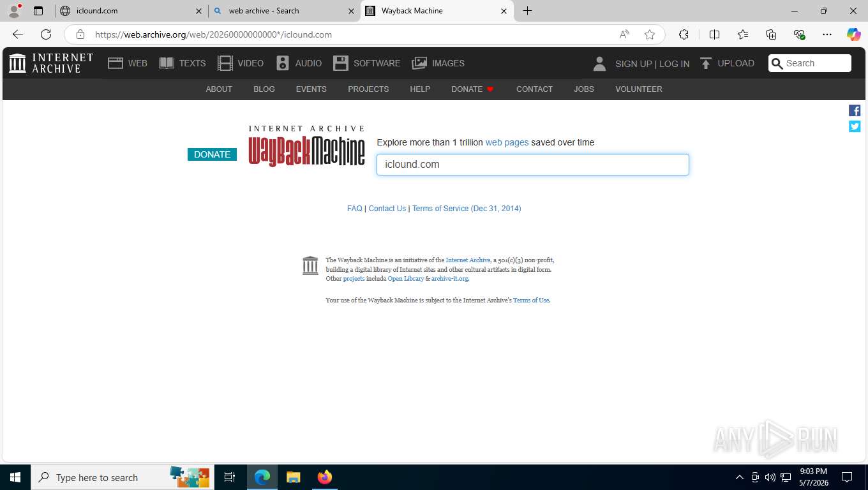Close the iclound.com tab
The width and height of the screenshot is (868, 490).
tap(198, 11)
